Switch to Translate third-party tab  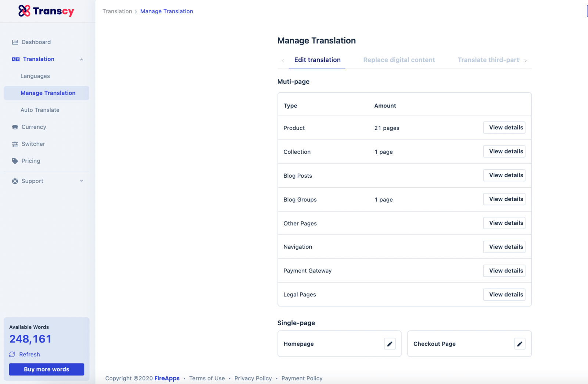click(x=489, y=60)
